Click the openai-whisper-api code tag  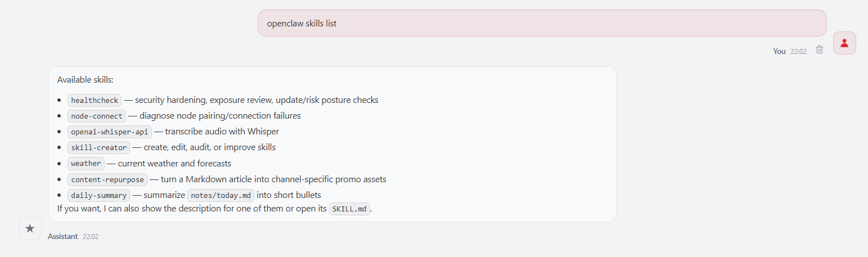[x=109, y=132]
